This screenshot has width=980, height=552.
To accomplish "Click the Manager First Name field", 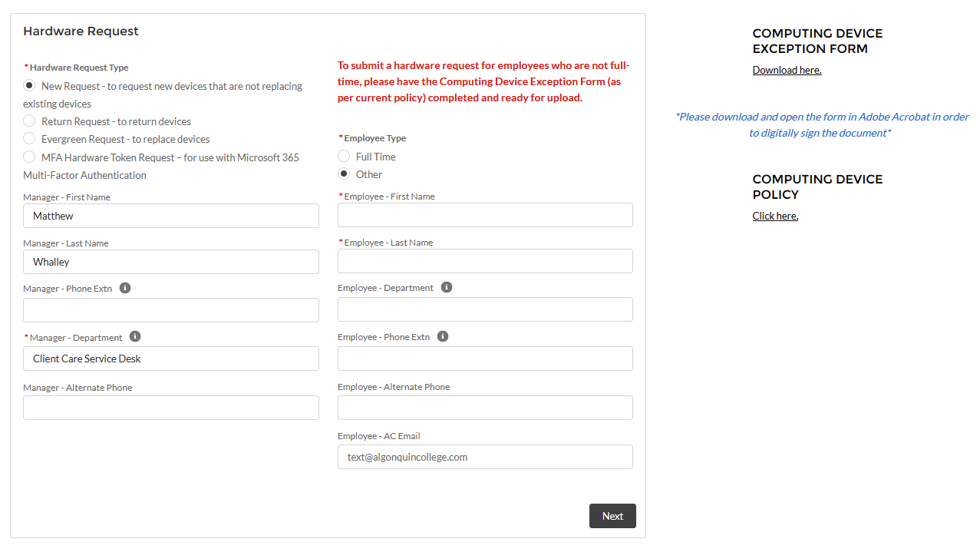I will pos(170,216).
